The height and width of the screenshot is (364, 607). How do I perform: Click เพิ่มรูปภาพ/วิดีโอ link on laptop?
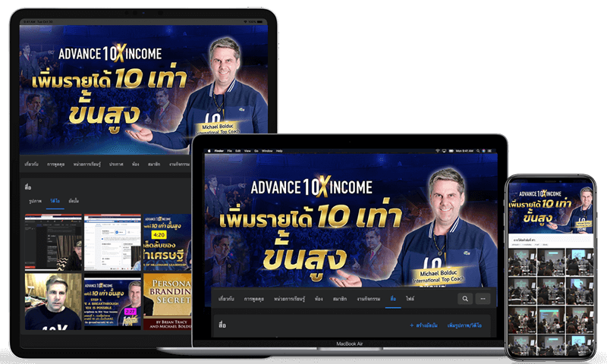tap(464, 325)
